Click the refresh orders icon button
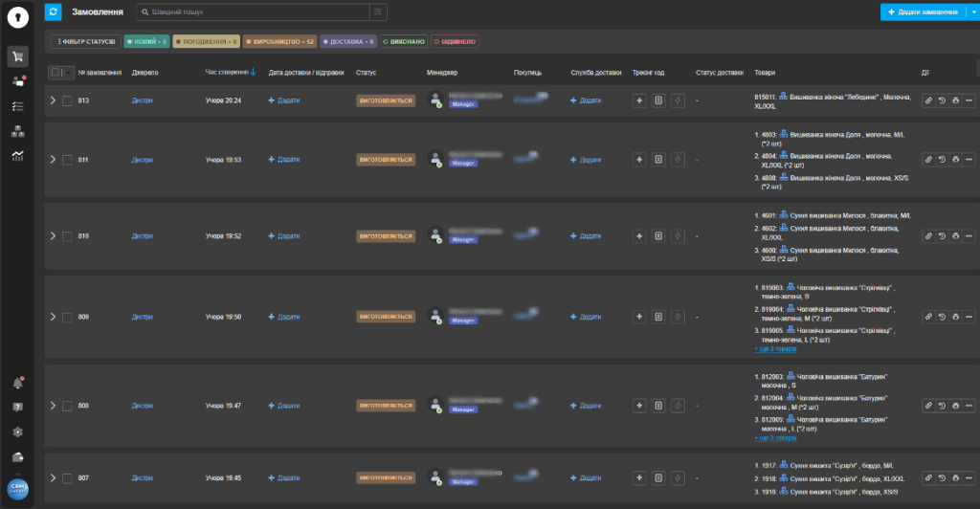Viewport: 980px width, 509px height. coord(54,11)
